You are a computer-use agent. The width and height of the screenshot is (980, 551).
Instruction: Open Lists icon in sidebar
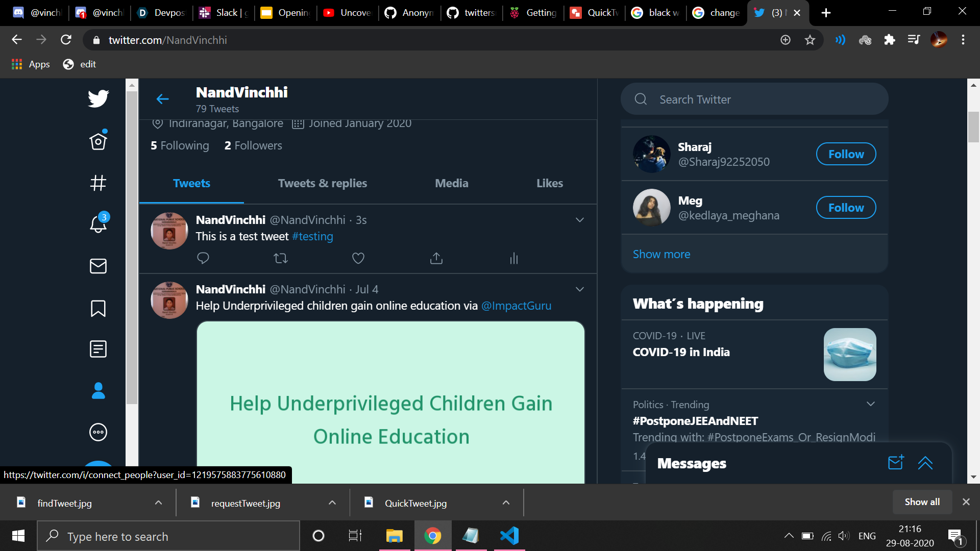point(98,349)
